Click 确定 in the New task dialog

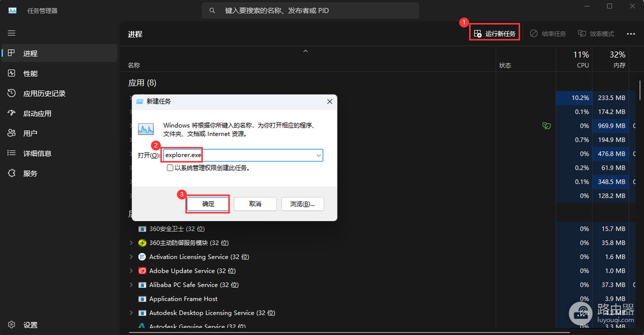tap(208, 204)
